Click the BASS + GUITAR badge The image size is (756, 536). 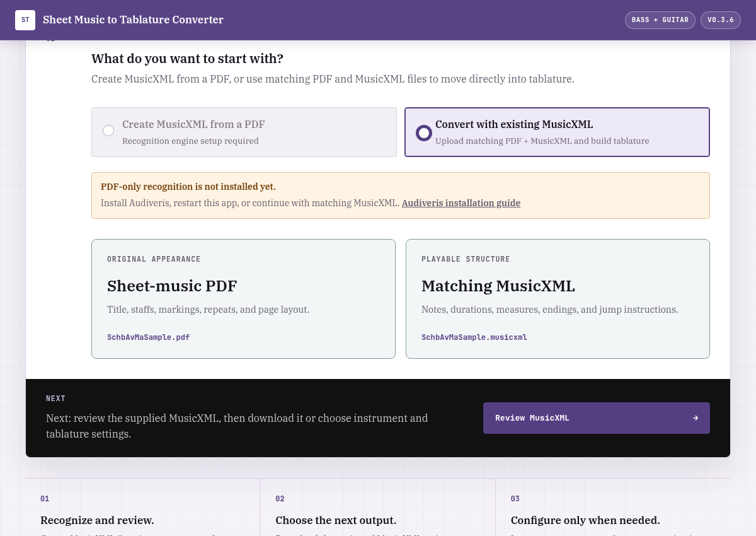point(660,20)
